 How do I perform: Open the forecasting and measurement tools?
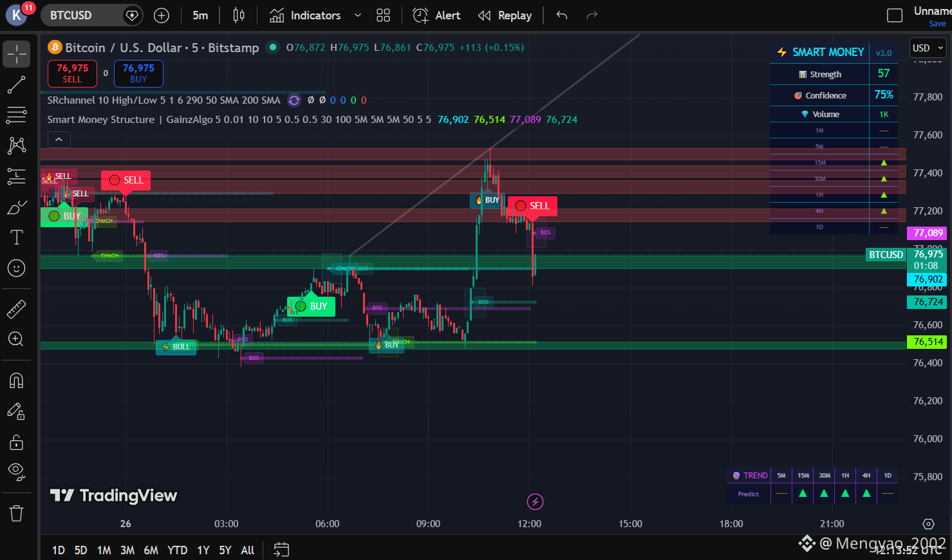pos(16,176)
